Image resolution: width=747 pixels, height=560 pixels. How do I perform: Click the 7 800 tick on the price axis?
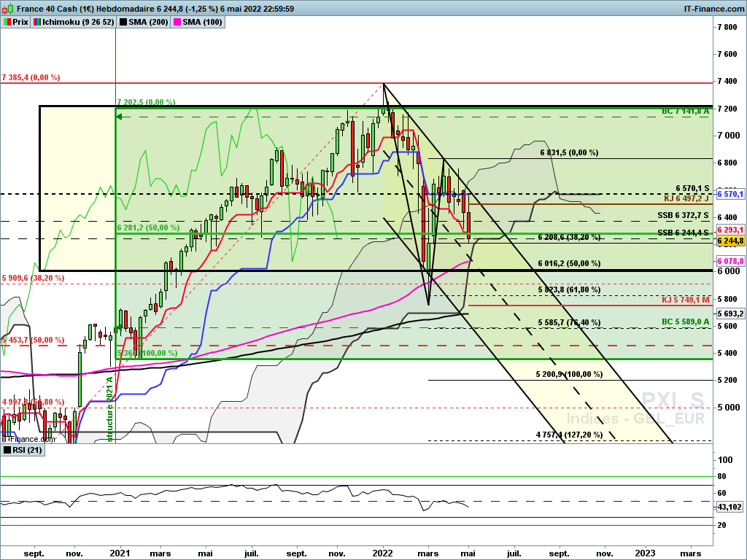(x=727, y=27)
